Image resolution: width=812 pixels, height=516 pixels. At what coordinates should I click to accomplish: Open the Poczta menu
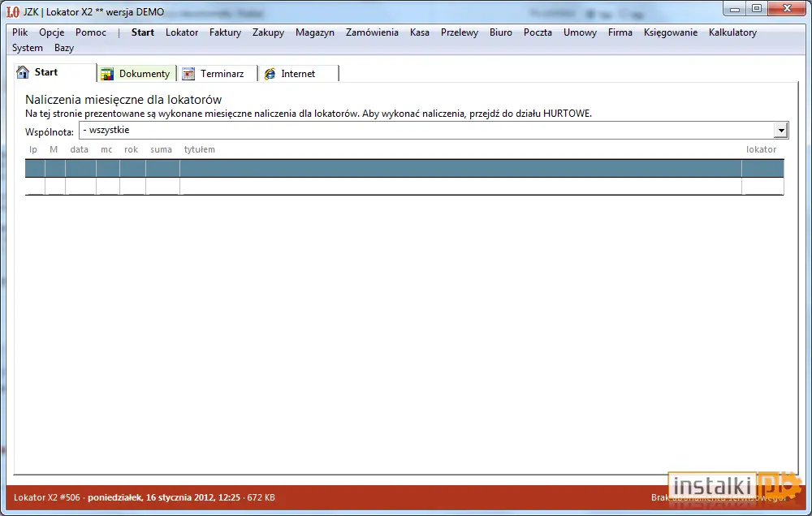pos(538,32)
